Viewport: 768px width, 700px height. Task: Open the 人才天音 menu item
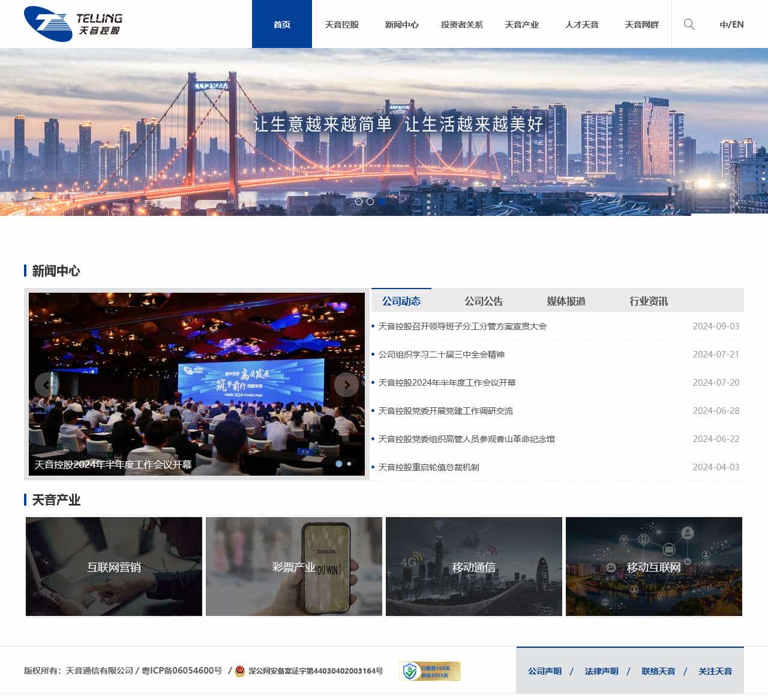582,24
